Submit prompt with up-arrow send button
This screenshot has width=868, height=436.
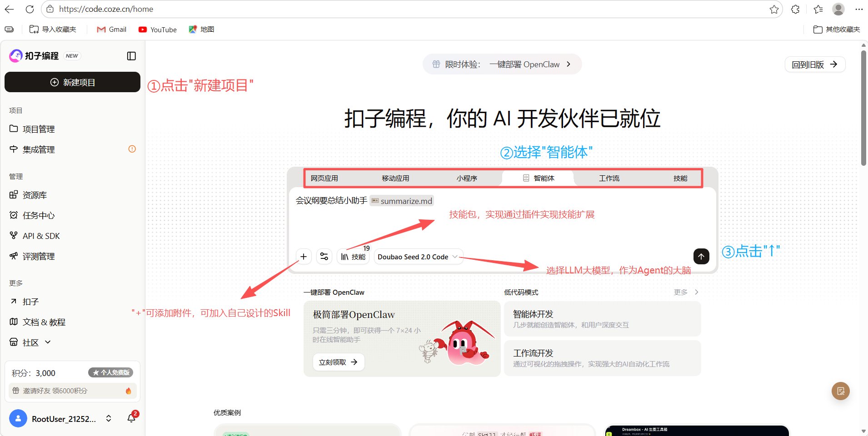(x=701, y=257)
